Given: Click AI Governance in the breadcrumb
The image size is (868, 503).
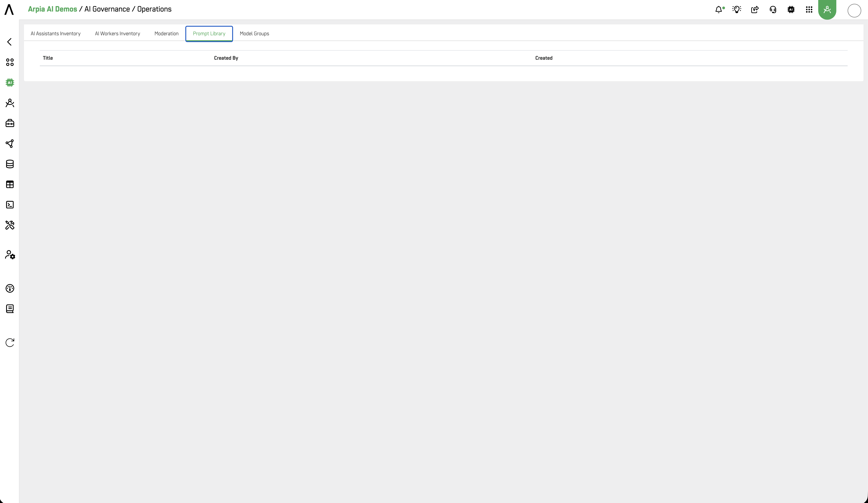Looking at the screenshot, I should [x=107, y=9].
